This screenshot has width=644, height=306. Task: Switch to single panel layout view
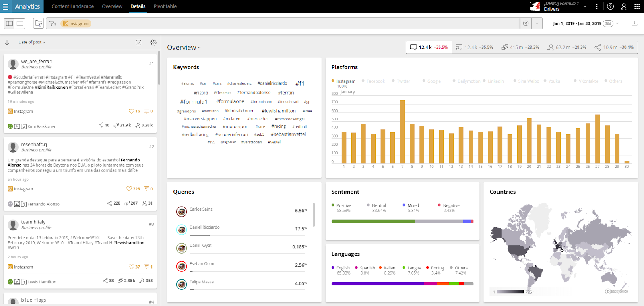click(x=20, y=23)
